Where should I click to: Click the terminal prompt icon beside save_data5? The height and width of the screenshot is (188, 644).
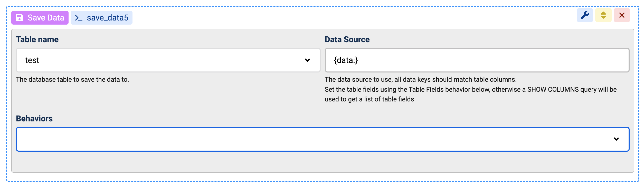click(x=79, y=18)
